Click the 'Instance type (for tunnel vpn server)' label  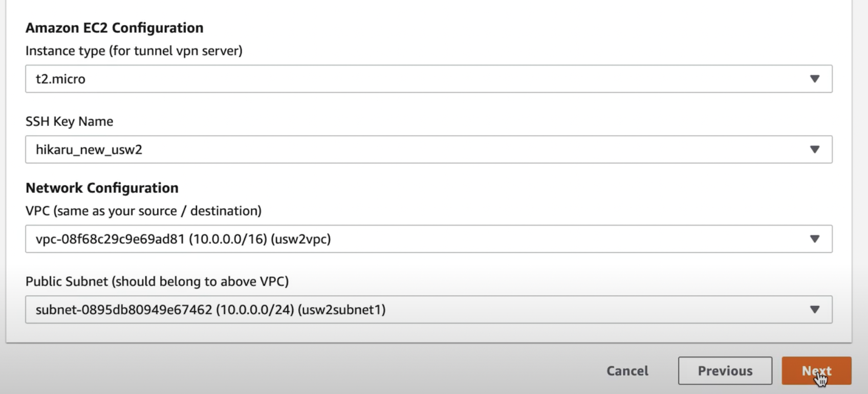click(x=134, y=51)
